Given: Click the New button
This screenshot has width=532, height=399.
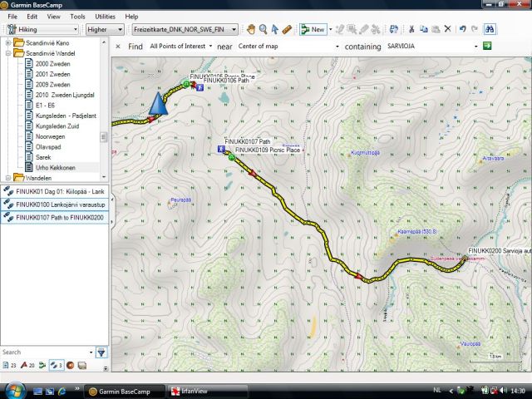Looking at the screenshot, I should [x=313, y=29].
